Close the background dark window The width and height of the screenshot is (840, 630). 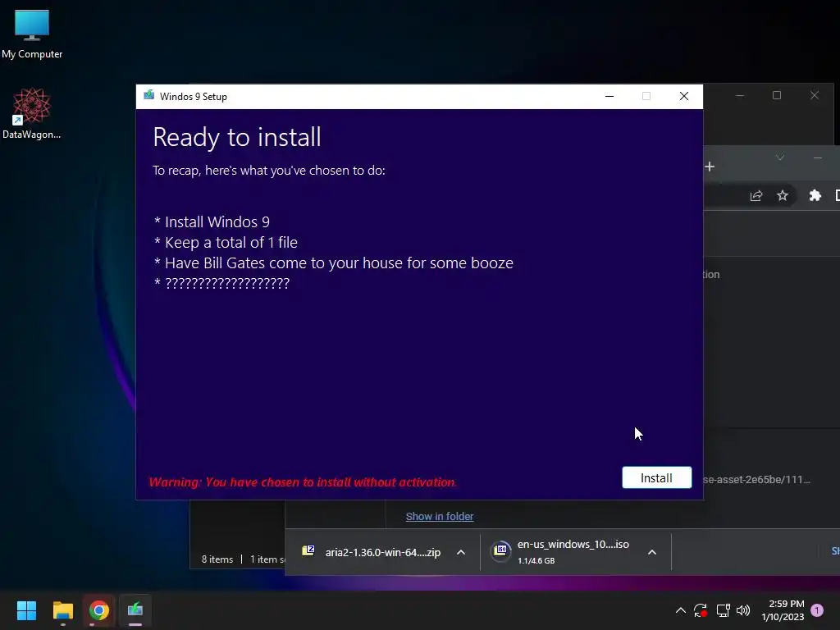pos(815,95)
